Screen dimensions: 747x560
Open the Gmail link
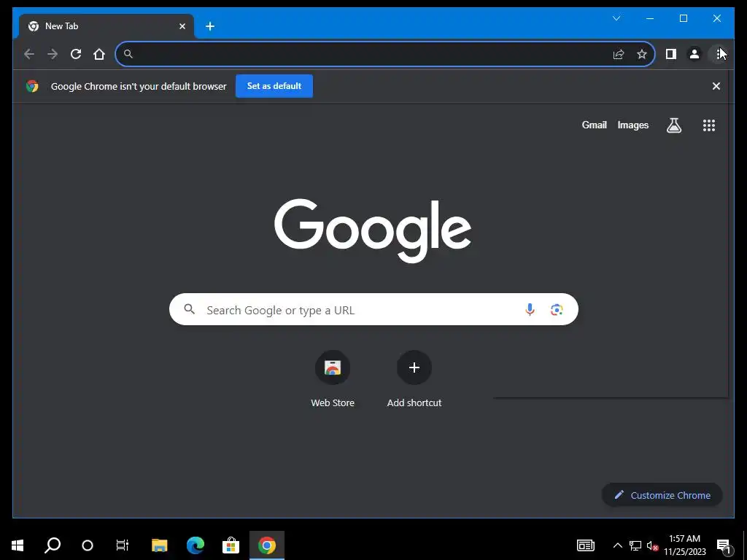click(594, 125)
